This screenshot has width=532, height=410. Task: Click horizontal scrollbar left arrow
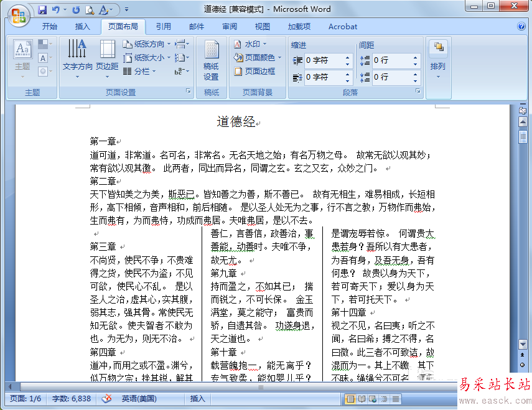point(11,386)
